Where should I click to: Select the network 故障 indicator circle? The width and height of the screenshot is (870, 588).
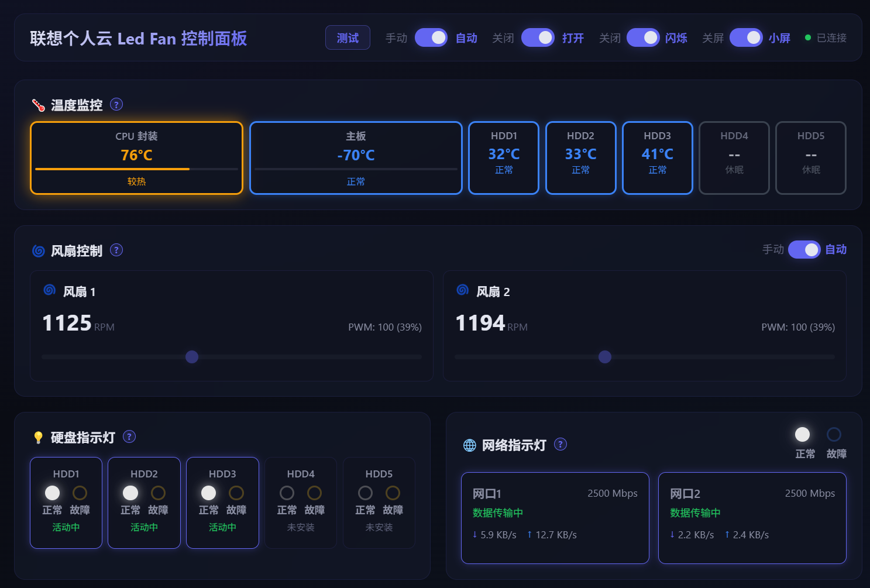(x=834, y=434)
